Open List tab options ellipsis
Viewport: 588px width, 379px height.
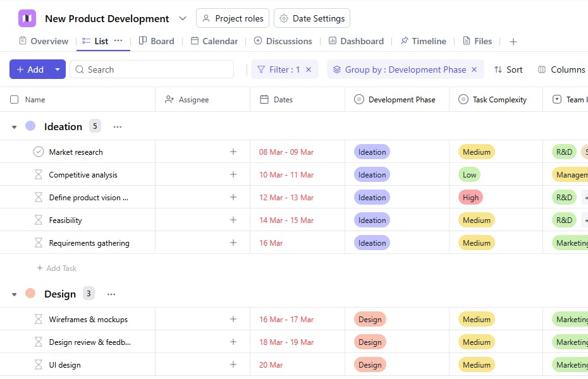(x=118, y=40)
